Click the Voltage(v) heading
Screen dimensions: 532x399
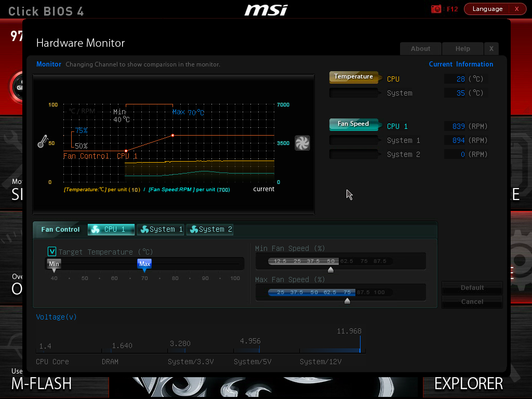[x=56, y=317]
